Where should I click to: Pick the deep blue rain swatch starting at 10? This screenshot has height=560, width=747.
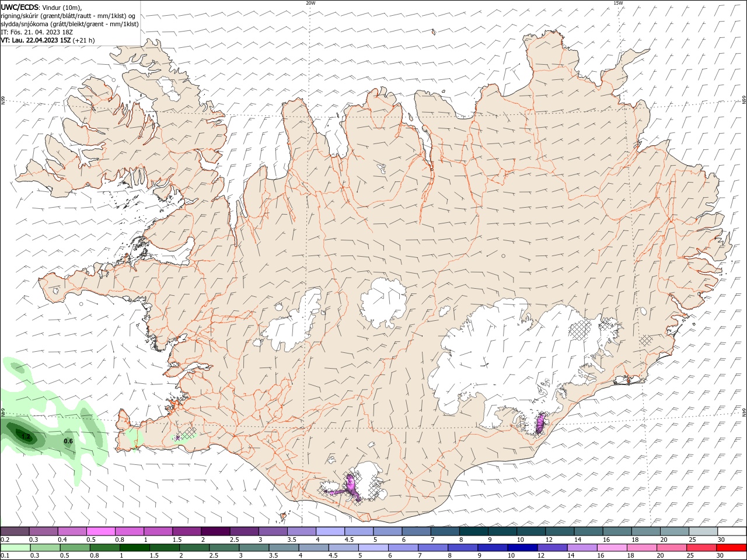coord(522,548)
